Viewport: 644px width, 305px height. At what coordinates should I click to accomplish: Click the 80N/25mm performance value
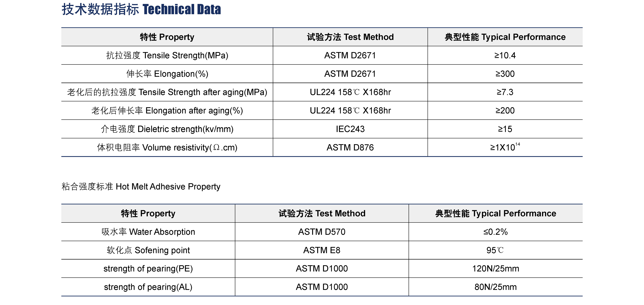coord(496,287)
